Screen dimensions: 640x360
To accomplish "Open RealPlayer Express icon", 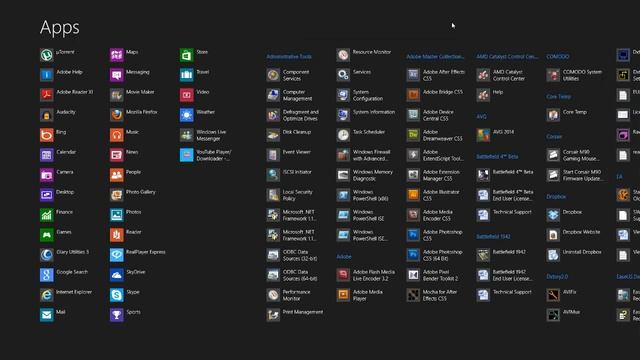I will point(117,255).
